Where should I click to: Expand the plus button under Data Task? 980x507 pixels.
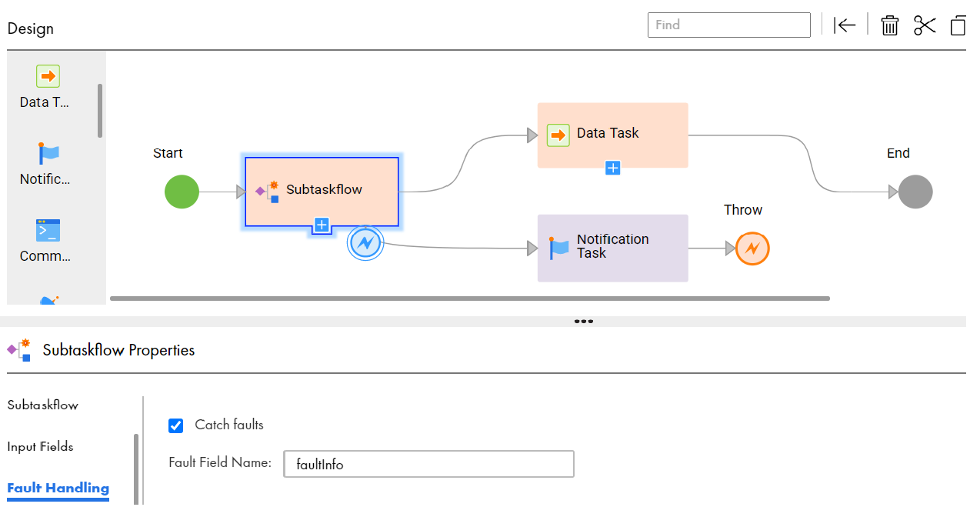(612, 167)
